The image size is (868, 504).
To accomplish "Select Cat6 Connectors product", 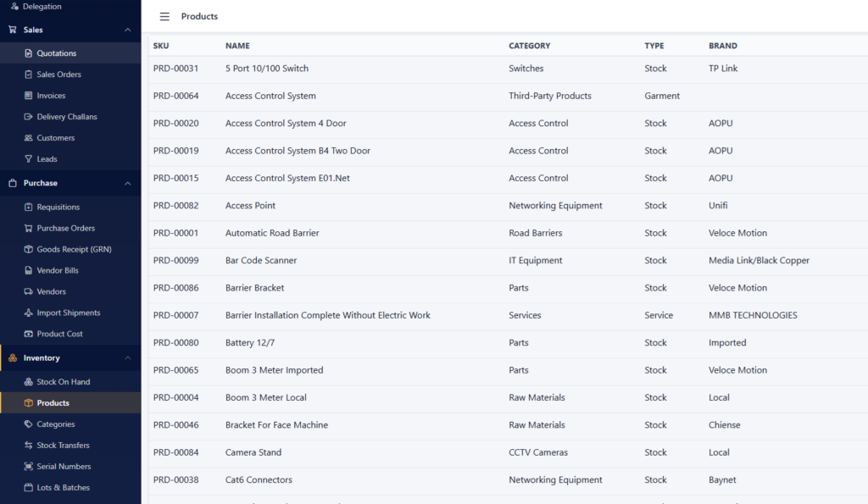I will pyautogui.click(x=259, y=479).
